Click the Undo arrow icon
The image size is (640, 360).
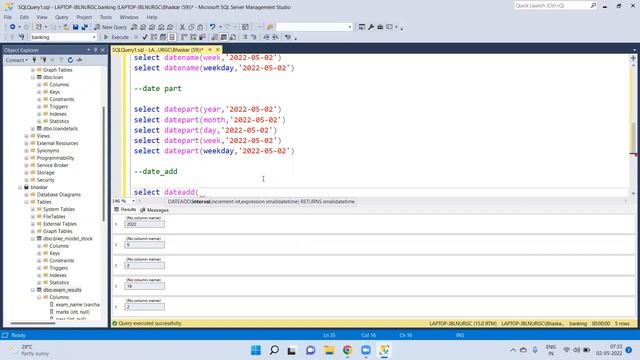[x=212, y=27]
